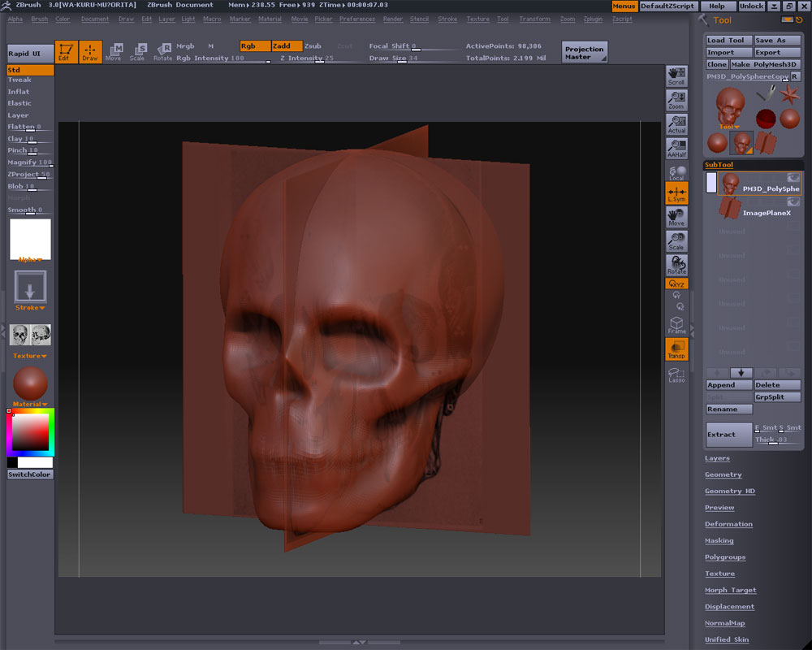Open the Preferences menu
The image size is (812, 650).
point(357,19)
